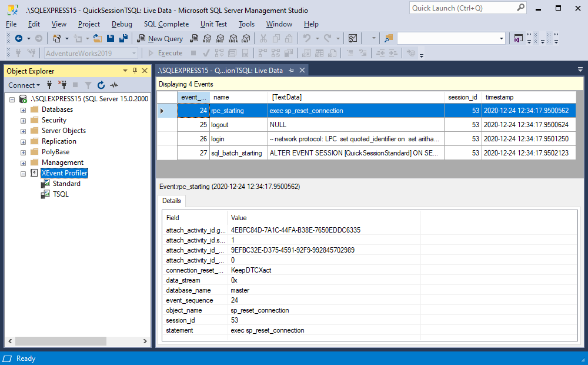This screenshot has width=588, height=365.
Task: Select the Details tab
Action: point(171,201)
